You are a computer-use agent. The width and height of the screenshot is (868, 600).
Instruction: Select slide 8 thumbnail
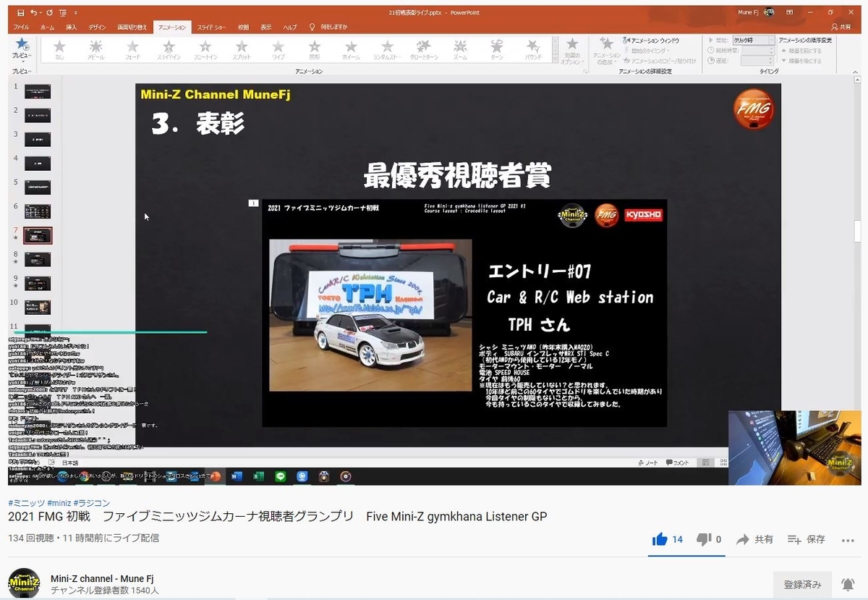click(x=38, y=259)
